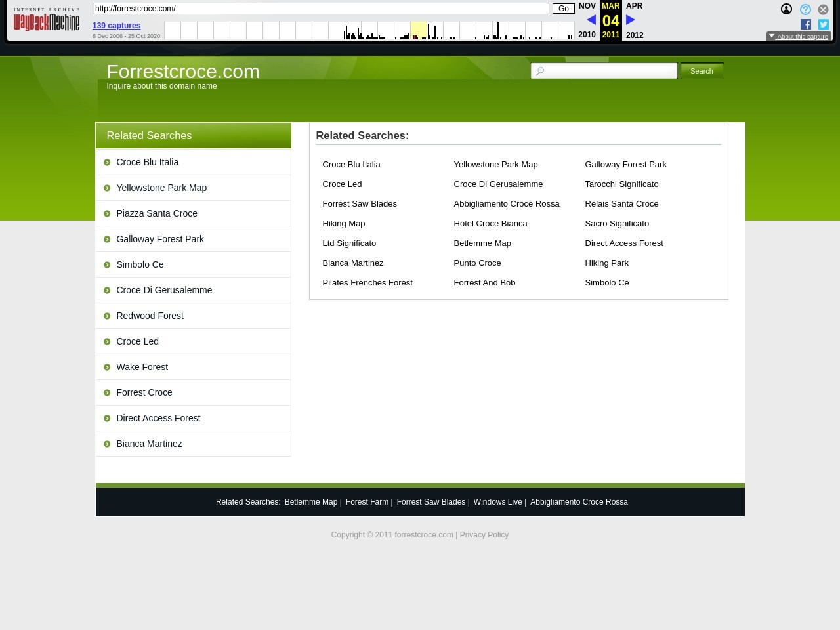Open the user account icon
This screenshot has height=630, width=840.
pos(786,9)
